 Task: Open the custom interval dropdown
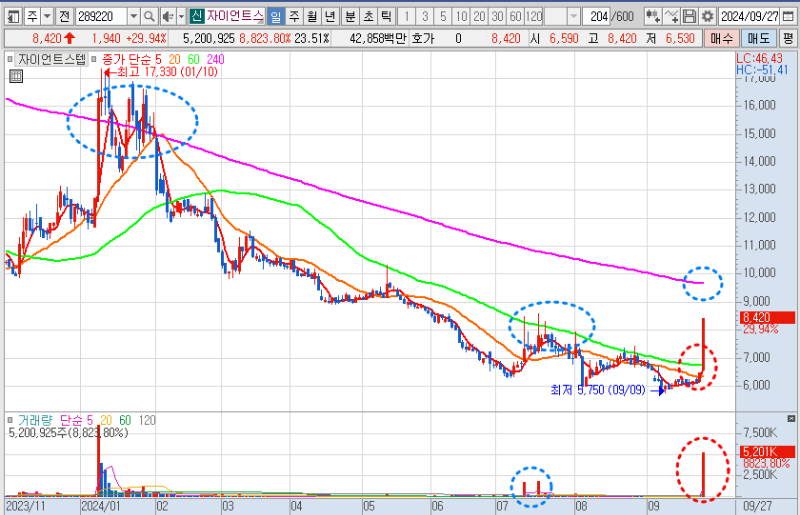click(574, 17)
